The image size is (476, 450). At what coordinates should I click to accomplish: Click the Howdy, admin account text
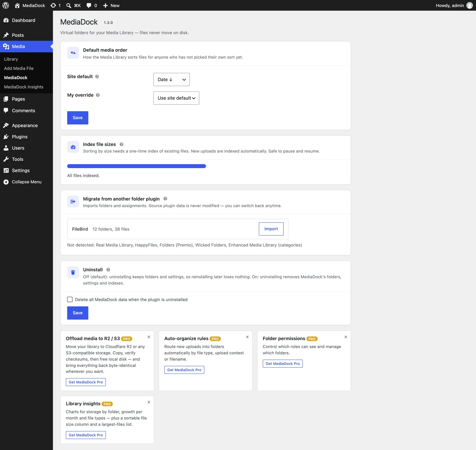coord(450,5)
